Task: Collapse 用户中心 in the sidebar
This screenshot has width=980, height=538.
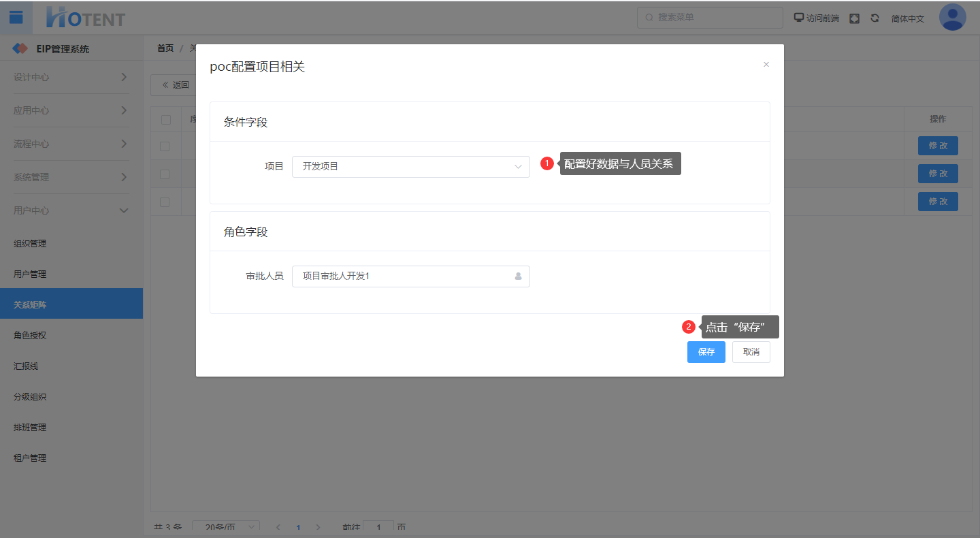Action: [71, 210]
